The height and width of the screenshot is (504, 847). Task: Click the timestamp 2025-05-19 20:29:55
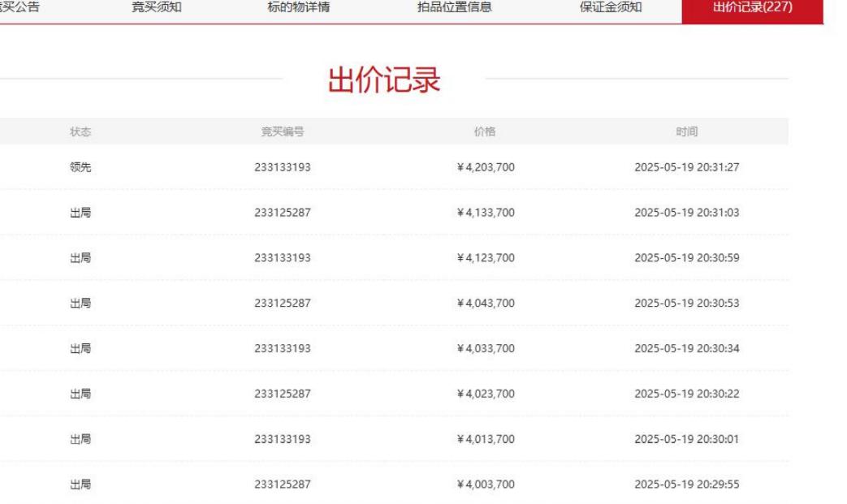click(686, 485)
